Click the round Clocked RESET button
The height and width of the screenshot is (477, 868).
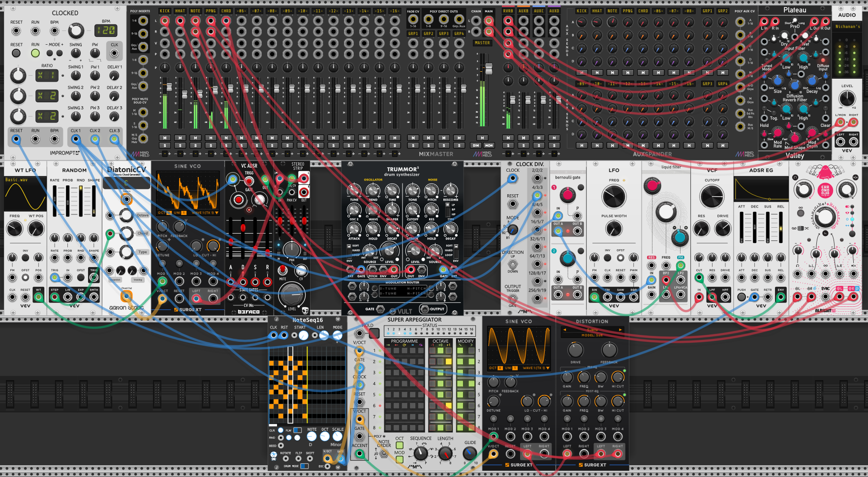(16, 53)
